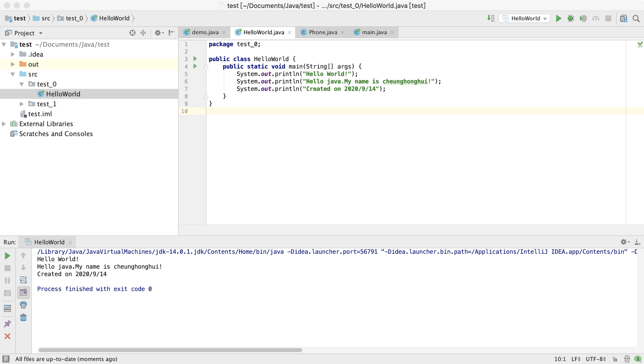Open the HelloWorld run configuration dropdown

pyautogui.click(x=524, y=18)
